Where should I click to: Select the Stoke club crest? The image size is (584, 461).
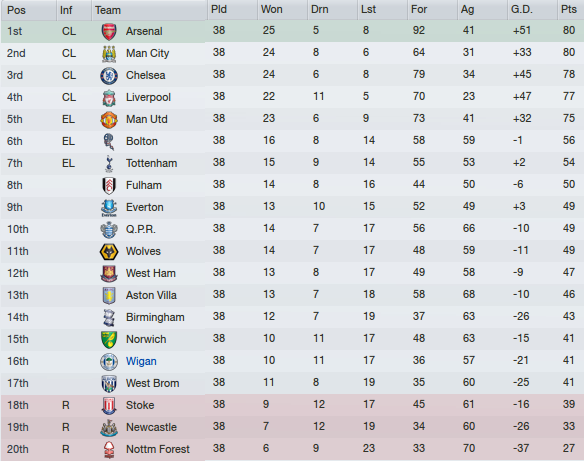[x=109, y=405]
